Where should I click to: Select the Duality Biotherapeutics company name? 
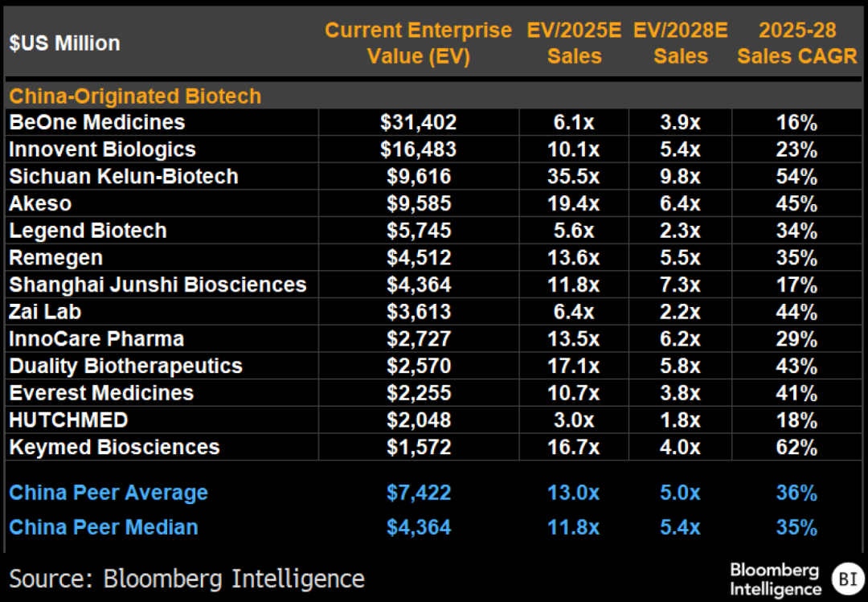125,366
